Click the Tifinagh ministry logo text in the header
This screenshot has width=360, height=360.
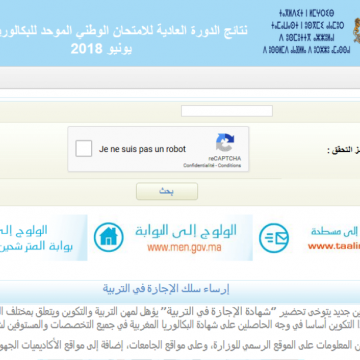(306, 31)
